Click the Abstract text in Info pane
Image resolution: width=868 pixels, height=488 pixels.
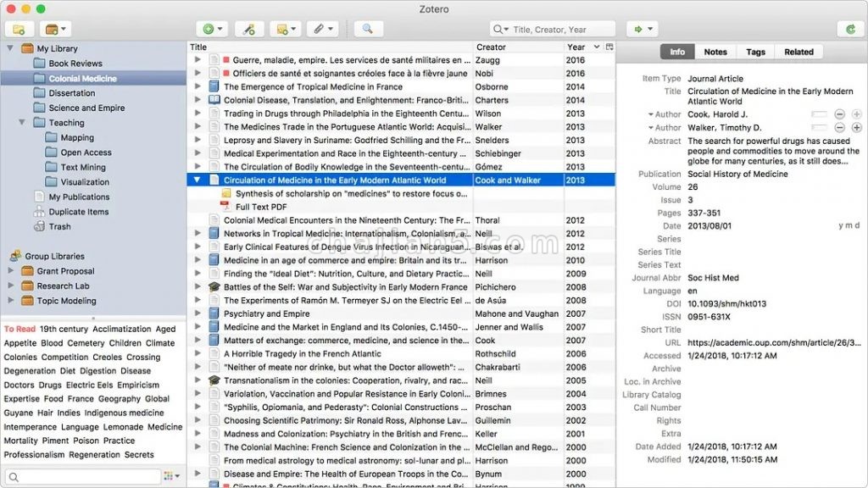click(x=773, y=151)
